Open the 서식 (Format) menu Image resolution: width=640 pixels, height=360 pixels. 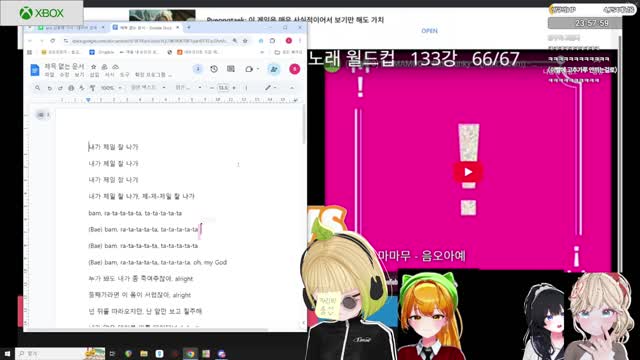pos(109,75)
